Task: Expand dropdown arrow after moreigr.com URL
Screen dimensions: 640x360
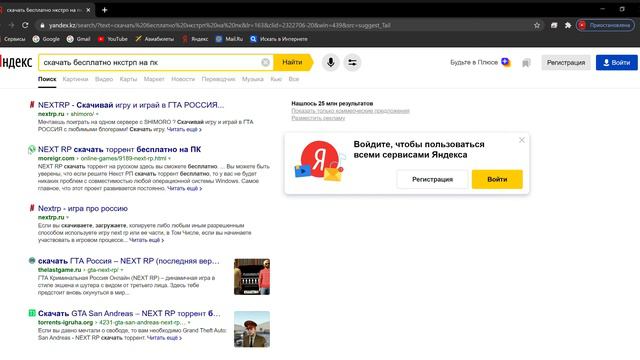Action: coord(169,158)
